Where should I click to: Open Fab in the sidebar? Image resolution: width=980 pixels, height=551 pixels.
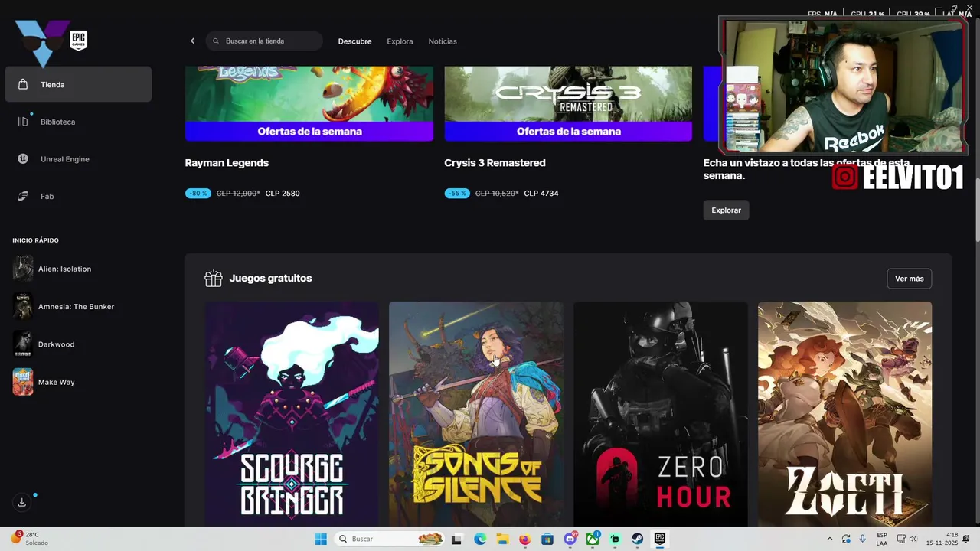point(78,197)
